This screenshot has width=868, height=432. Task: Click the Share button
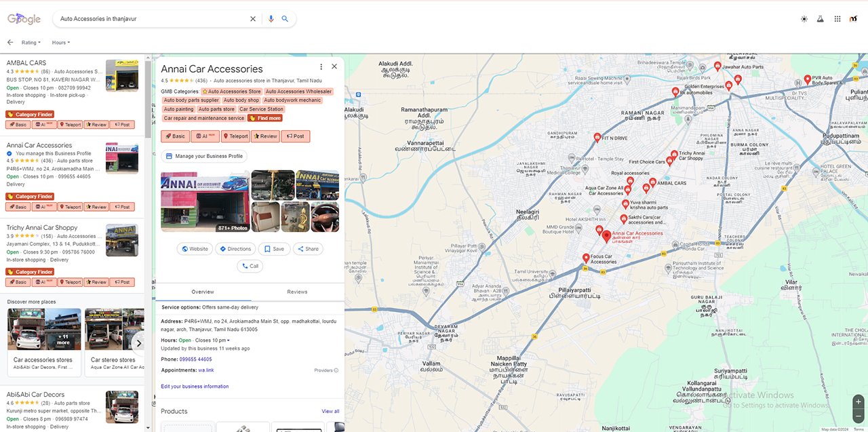click(x=308, y=249)
